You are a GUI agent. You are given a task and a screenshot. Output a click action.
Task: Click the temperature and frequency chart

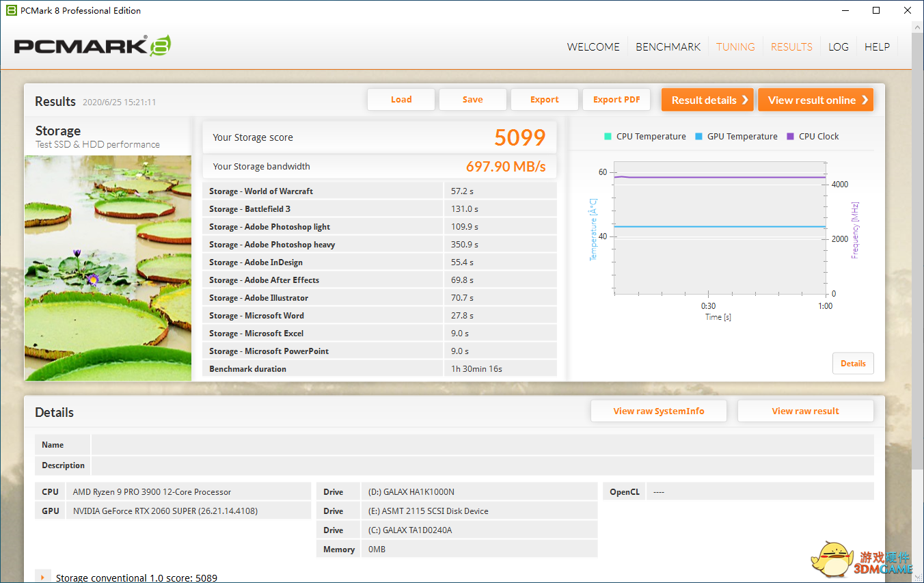click(720, 228)
